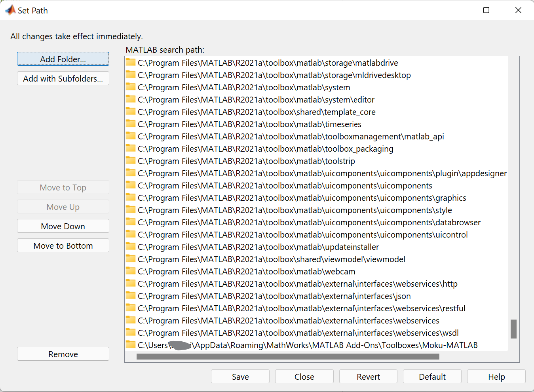Screen dimensions: 534x392
Task: Click the Move Down button
Action: tap(63, 226)
